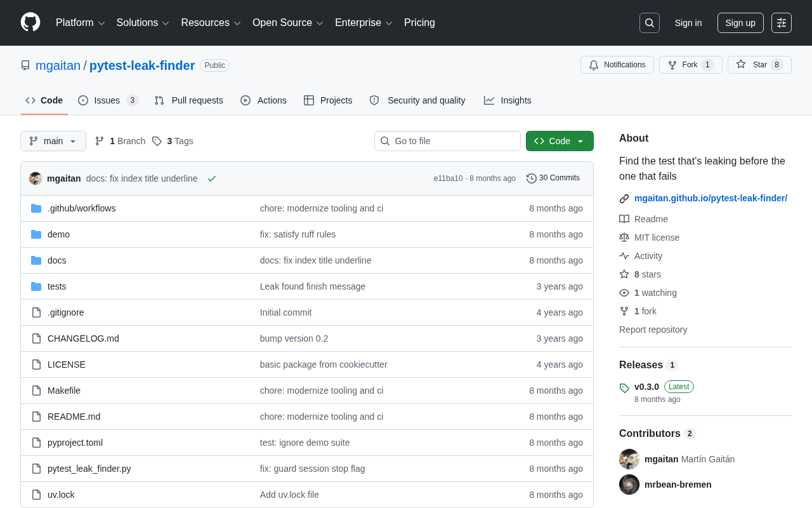Viewport: 812px width, 508px height.
Task: Open the green Code dropdown button
Action: (x=560, y=141)
